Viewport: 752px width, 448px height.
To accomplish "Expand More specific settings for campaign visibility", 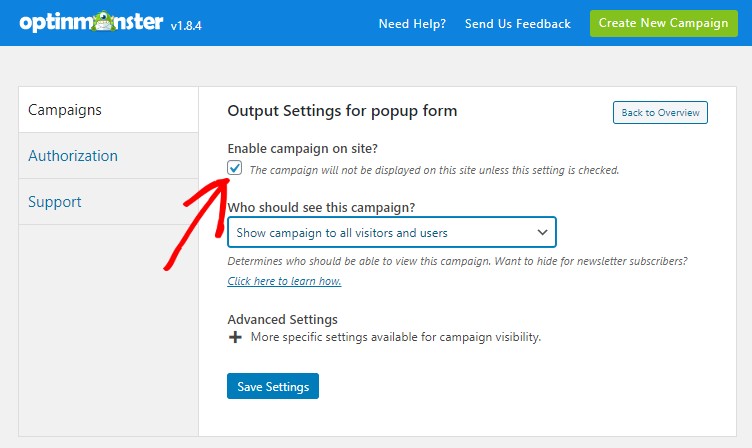I will tap(396, 337).
